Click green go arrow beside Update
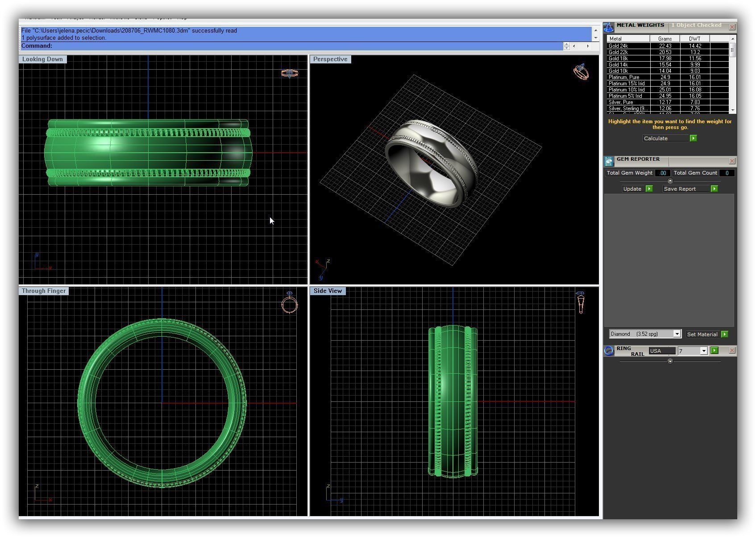The image size is (756, 538). click(649, 189)
